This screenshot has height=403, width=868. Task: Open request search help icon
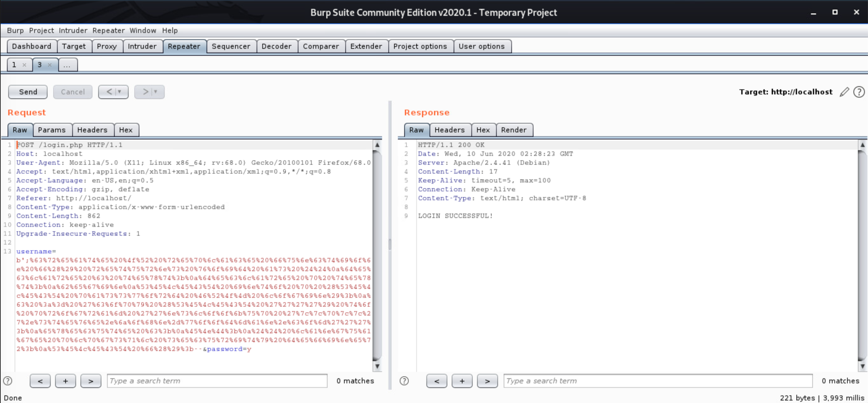(x=8, y=381)
